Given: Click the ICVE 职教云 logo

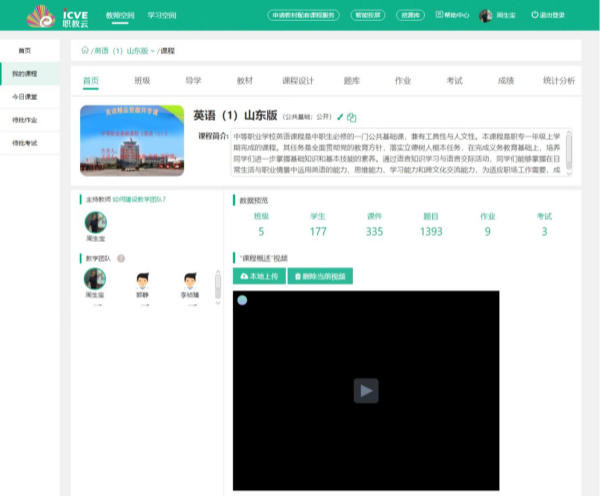Looking at the screenshot, I should click(57, 16).
